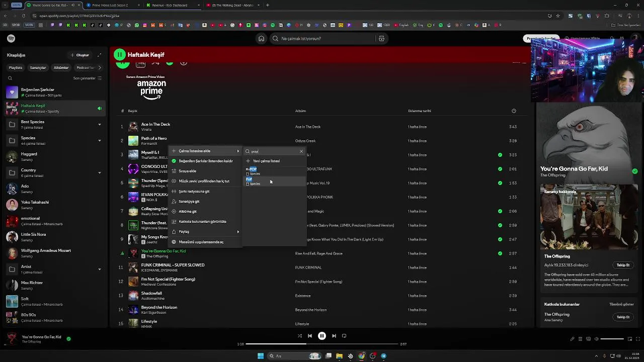Click the Spotify logo icon
Image resolution: width=644 pixels, height=362 pixels.
[x=11, y=39]
